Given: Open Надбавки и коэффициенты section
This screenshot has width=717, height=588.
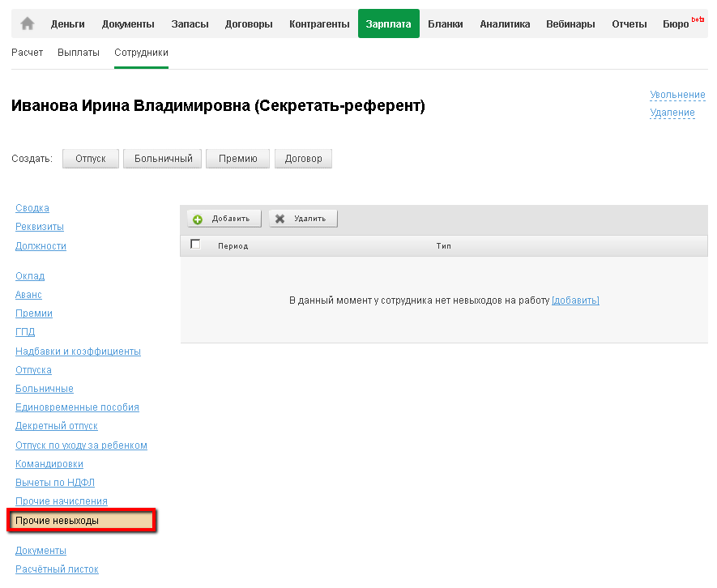Looking at the screenshot, I should [x=78, y=352].
